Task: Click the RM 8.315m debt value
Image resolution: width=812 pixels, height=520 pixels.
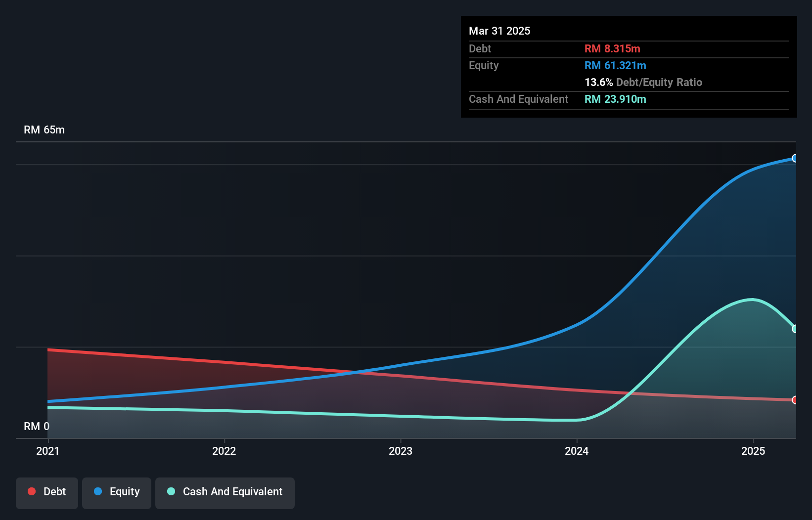Action: coord(612,48)
